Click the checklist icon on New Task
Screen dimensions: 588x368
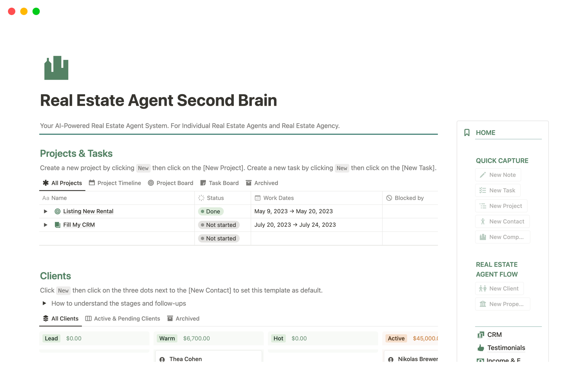(483, 190)
